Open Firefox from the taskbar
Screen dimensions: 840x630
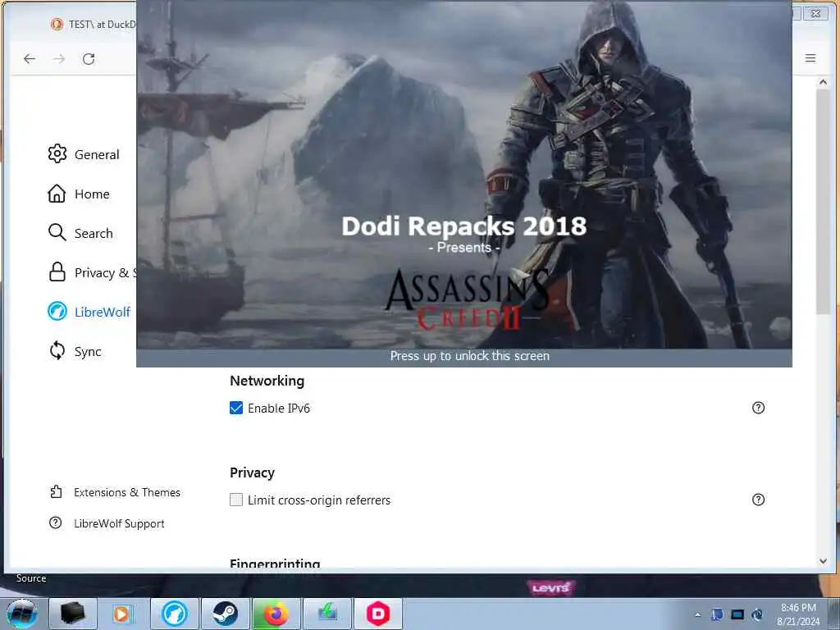(276, 614)
